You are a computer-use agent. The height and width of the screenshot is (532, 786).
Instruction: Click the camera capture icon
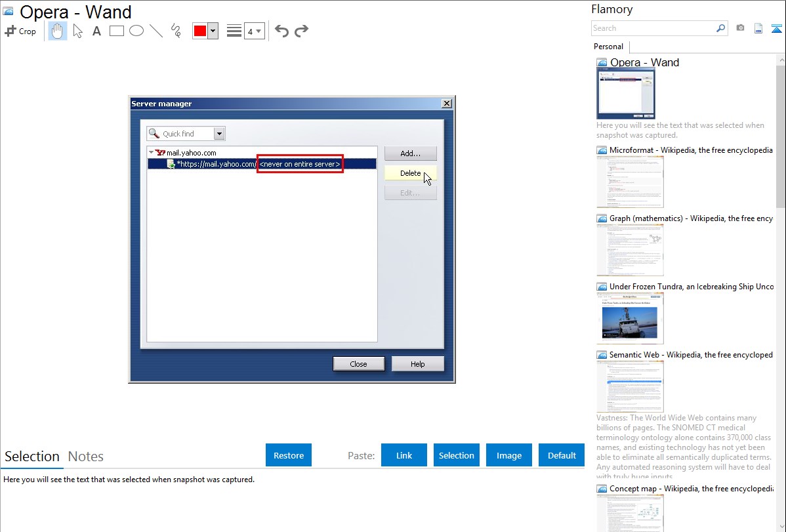740,28
